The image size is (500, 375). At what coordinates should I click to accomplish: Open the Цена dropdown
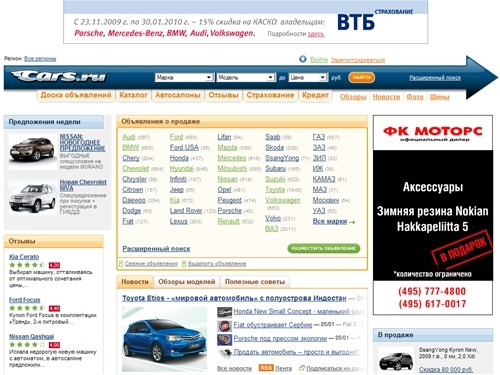coord(307,77)
